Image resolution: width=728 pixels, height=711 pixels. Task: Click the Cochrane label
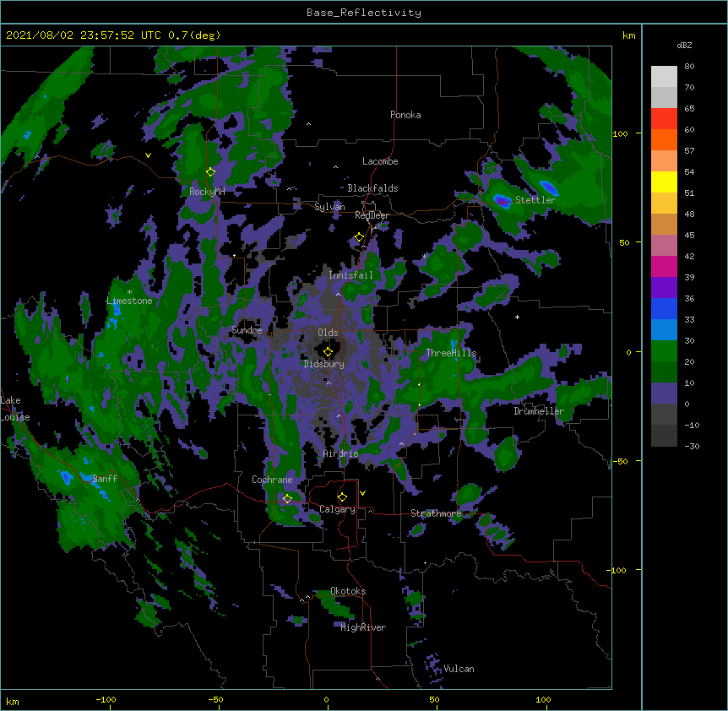272,480
